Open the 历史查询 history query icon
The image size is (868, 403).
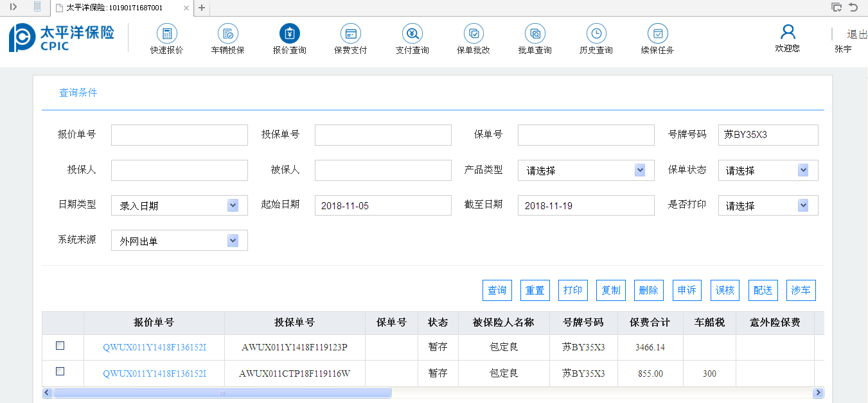[596, 34]
